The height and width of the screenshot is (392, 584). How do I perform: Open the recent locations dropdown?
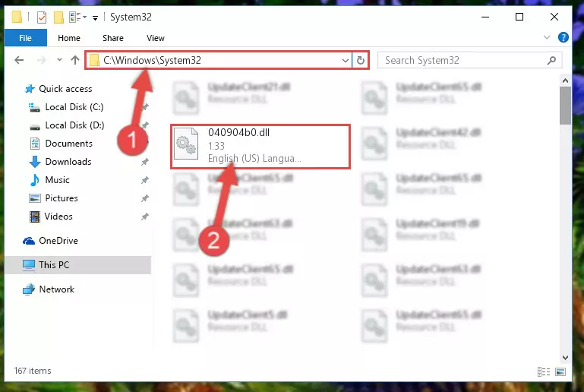tap(59, 59)
